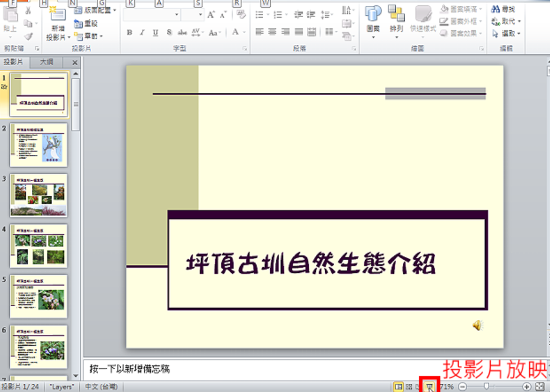This screenshot has height=392, width=550.
Task: Click the Cut scissors icon
Action: click(x=28, y=11)
